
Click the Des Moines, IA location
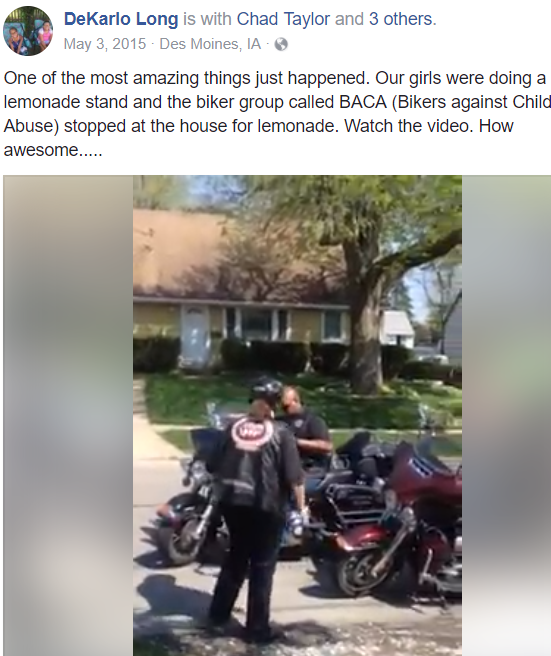(210, 44)
